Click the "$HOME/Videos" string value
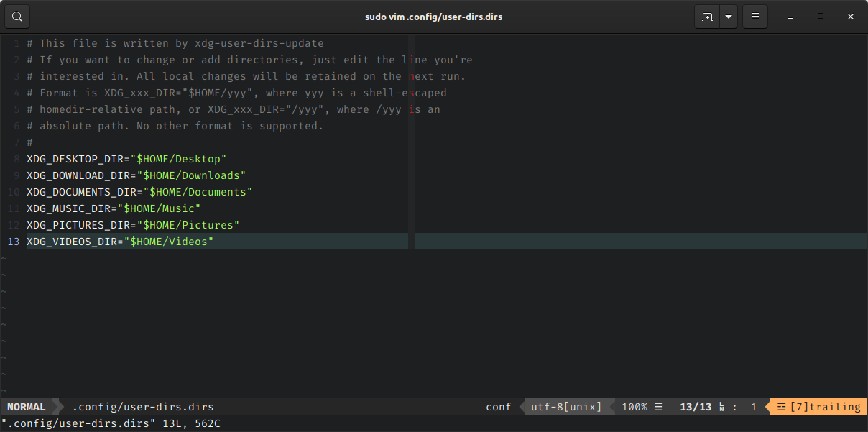Screen dimensions: 868x432 pyautogui.click(x=169, y=242)
